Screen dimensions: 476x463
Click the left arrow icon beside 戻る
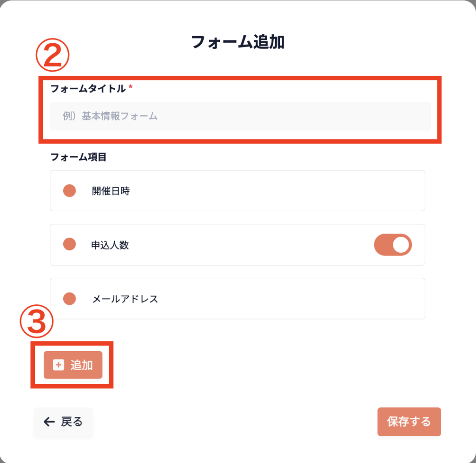click(49, 422)
